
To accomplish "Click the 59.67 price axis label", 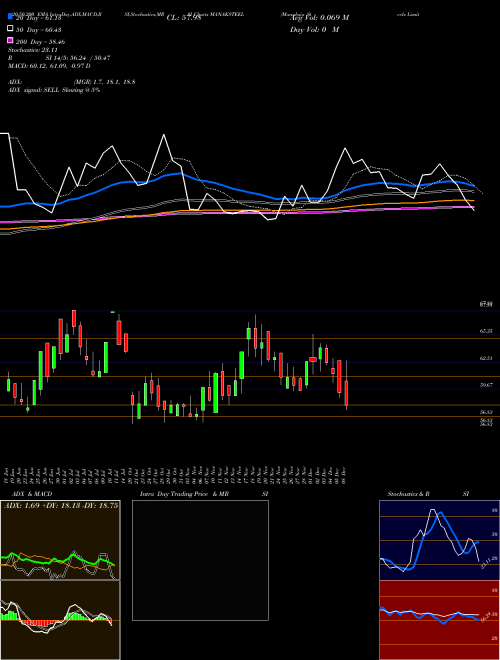I will click(x=486, y=385).
